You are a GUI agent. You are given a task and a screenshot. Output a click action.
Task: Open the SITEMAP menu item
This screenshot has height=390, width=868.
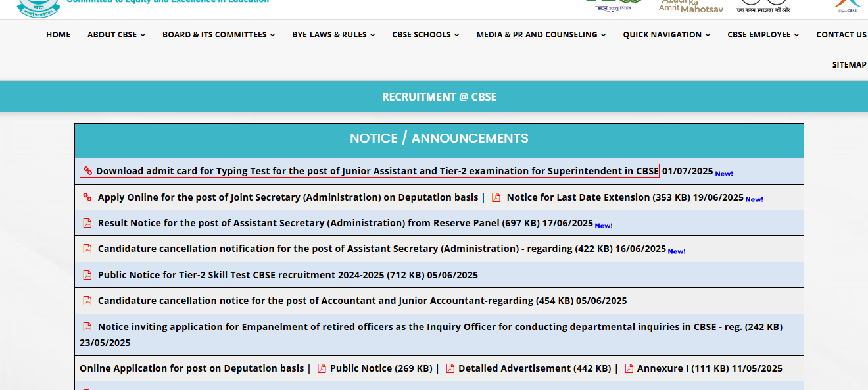(850, 65)
